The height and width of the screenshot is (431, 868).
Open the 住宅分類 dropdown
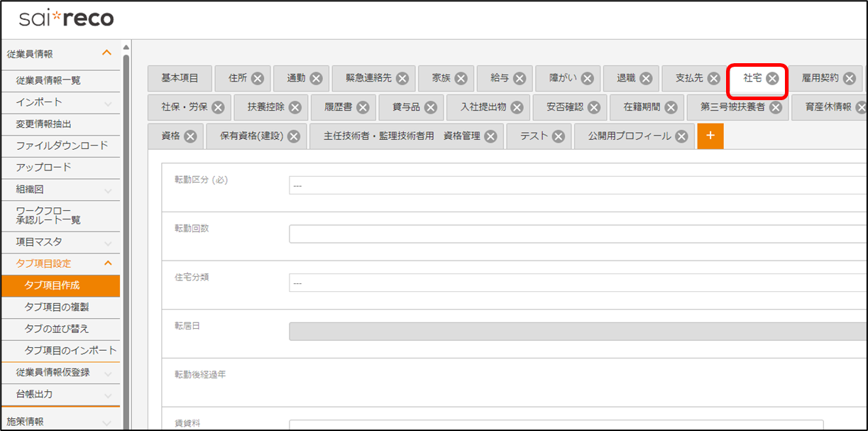pos(576,283)
